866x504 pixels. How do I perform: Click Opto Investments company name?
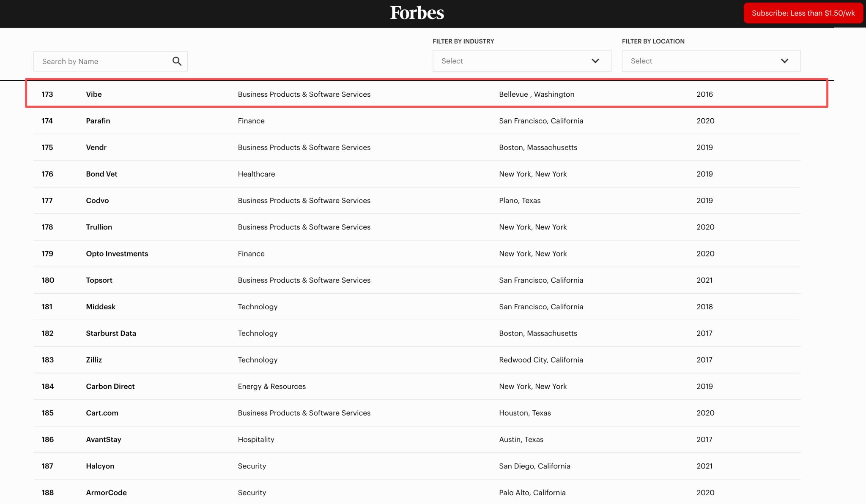[x=117, y=253]
